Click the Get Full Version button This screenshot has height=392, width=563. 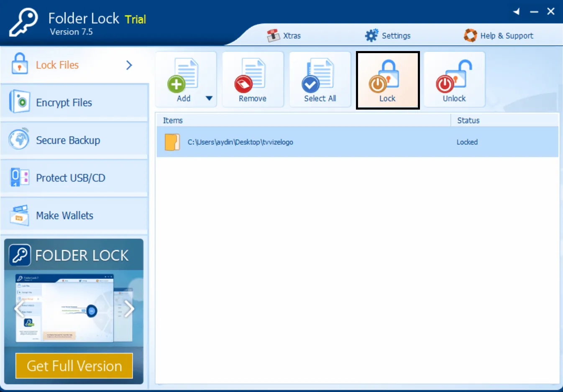[74, 366]
